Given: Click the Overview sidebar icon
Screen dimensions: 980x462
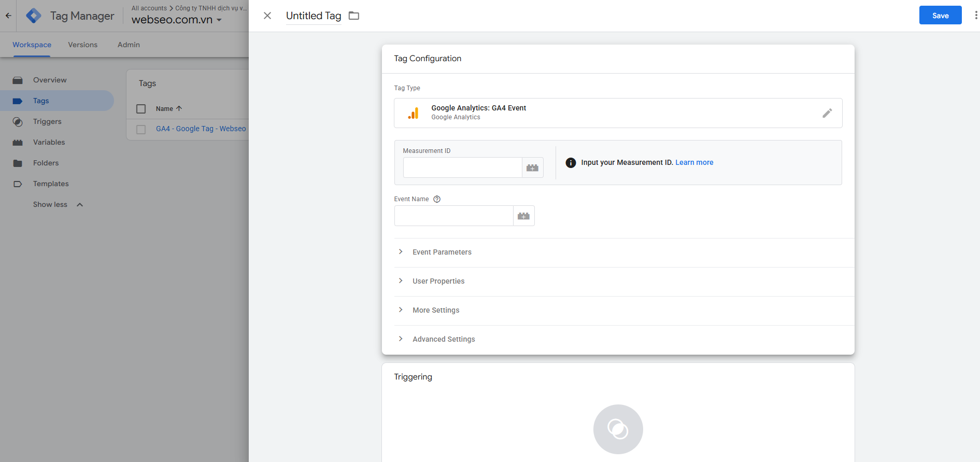Looking at the screenshot, I should (18, 80).
